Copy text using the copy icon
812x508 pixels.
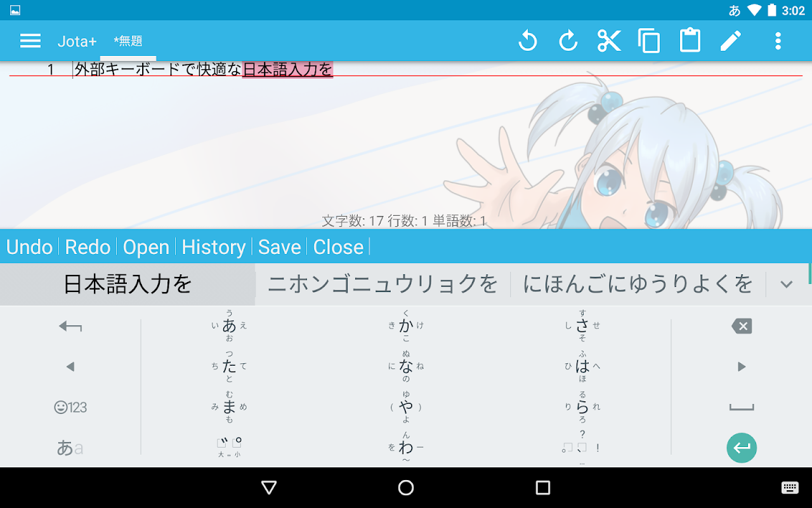pos(649,41)
